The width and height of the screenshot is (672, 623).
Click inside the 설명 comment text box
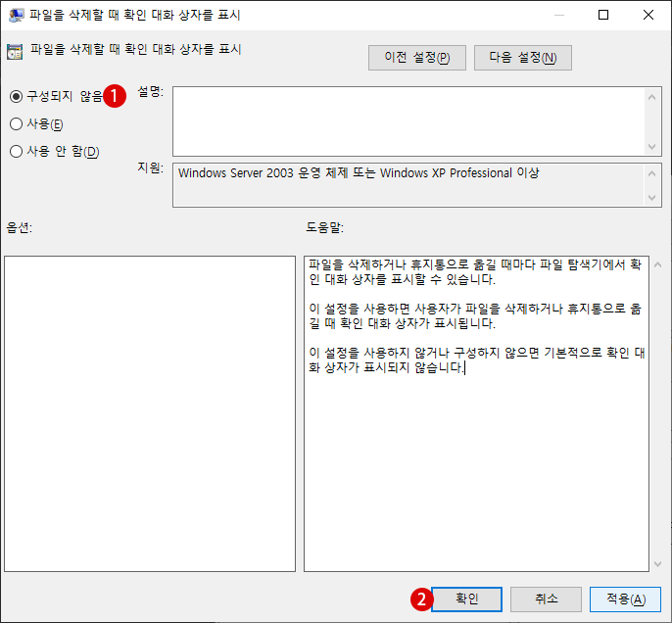coord(409,121)
